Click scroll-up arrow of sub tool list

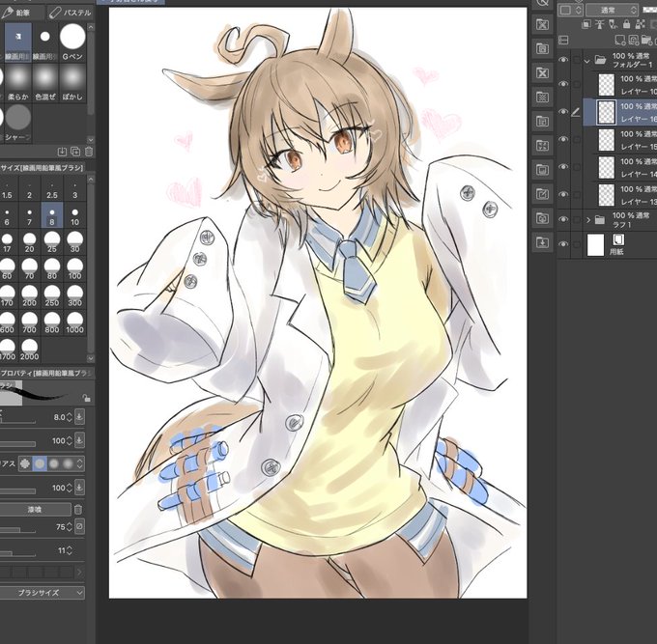coord(91,28)
